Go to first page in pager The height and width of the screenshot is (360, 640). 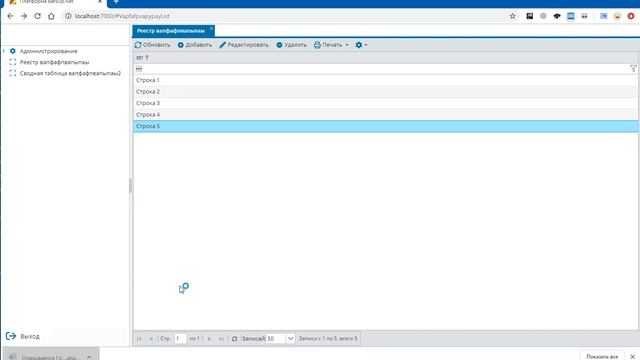click(139, 339)
